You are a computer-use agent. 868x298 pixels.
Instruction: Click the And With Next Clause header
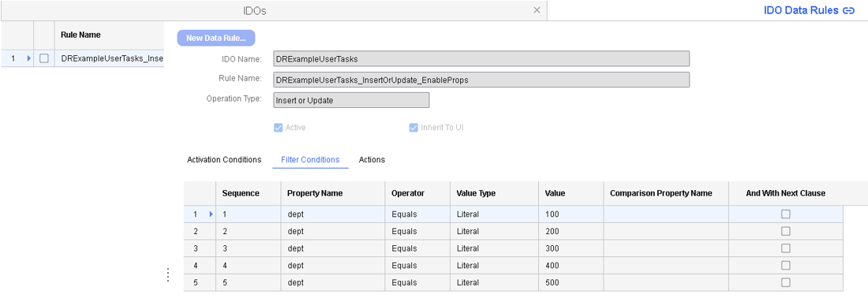point(785,193)
